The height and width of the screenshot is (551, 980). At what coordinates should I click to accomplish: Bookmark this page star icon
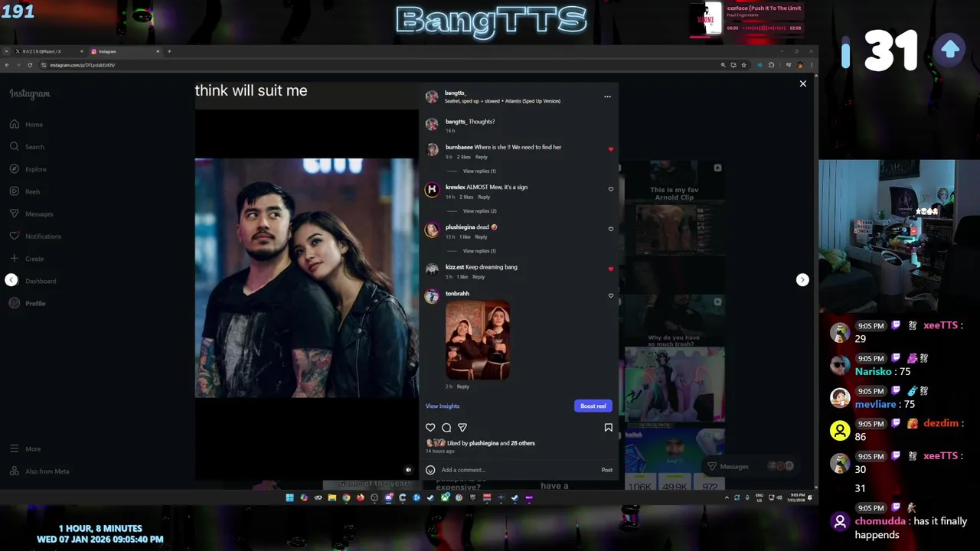pos(743,65)
